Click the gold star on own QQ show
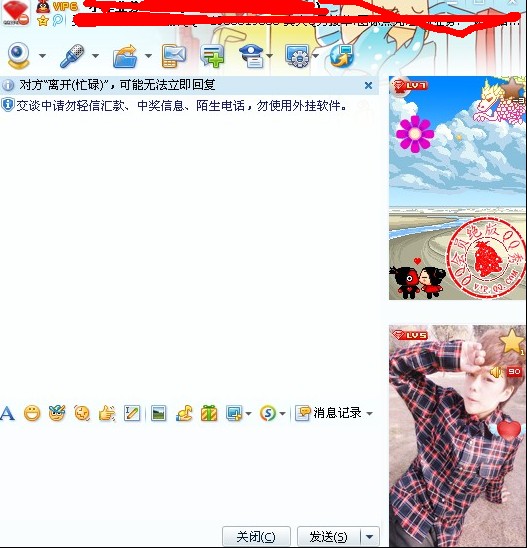Viewport: 527px width, 548px height. (x=512, y=340)
